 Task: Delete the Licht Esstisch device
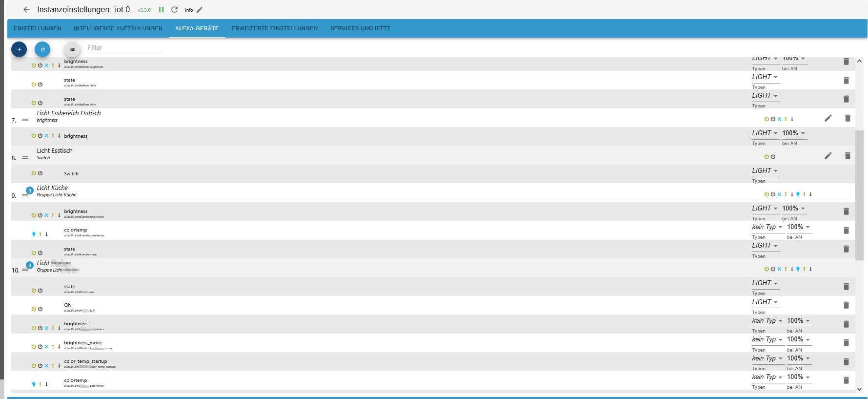point(848,156)
